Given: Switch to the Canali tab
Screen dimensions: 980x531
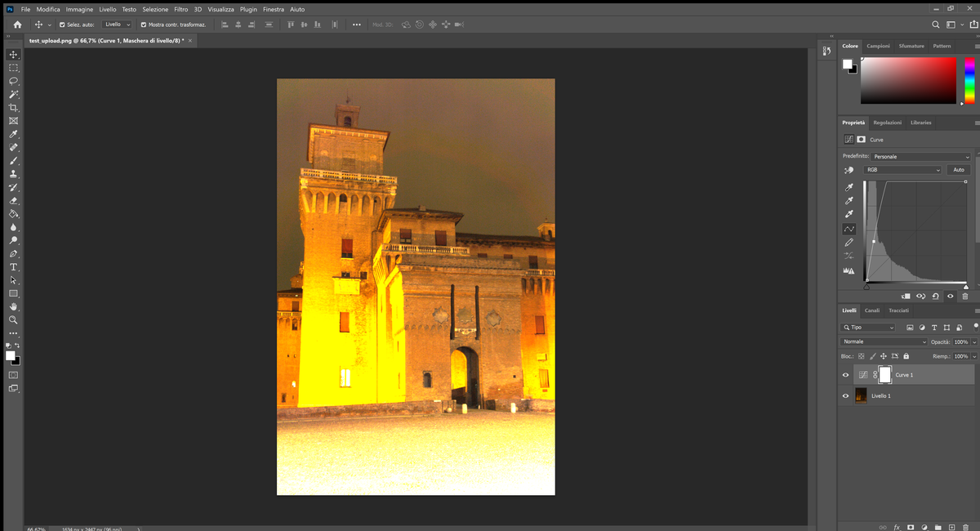Looking at the screenshot, I should pyautogui.click(x=871, y=310).
